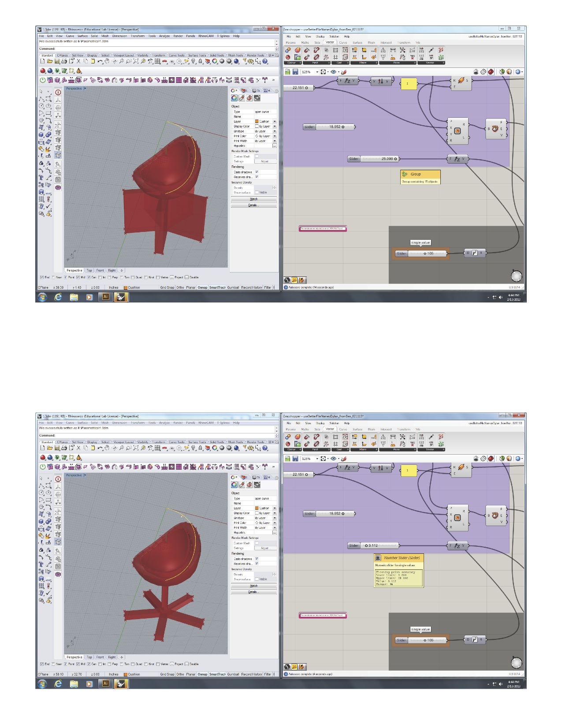Screen dimensions: 562x728
Task: Click the Help question-mark icon in upper Rhino toolbar
Action: click(x=265, y=61)
